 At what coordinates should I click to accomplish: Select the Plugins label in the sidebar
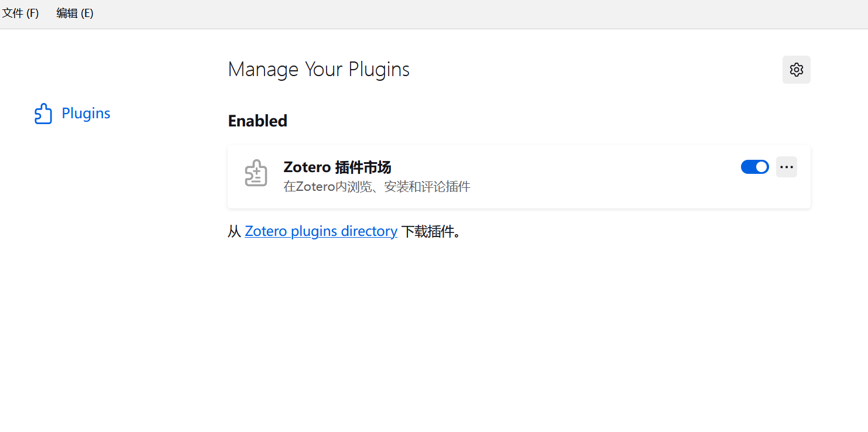coord(86,114)
